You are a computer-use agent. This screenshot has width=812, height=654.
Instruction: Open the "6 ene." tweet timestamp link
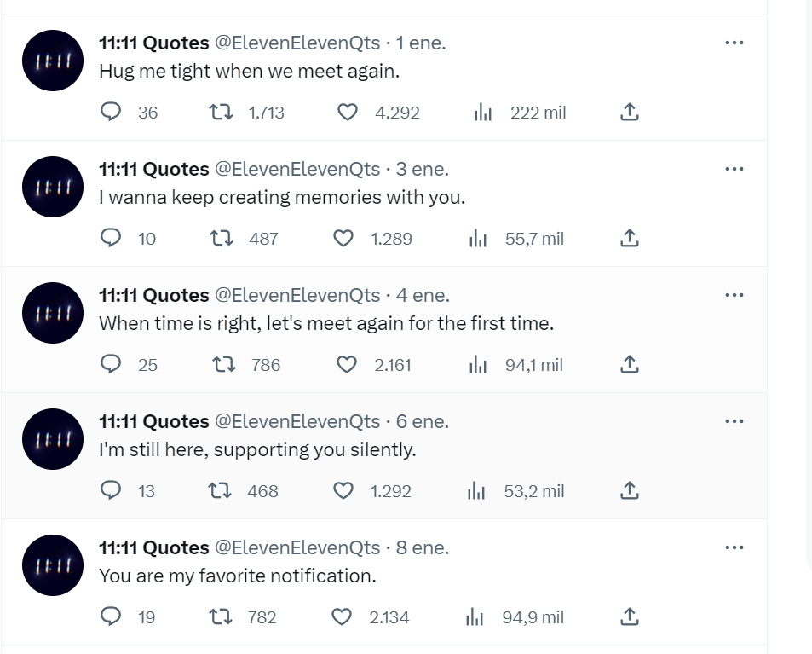(422, 421)
